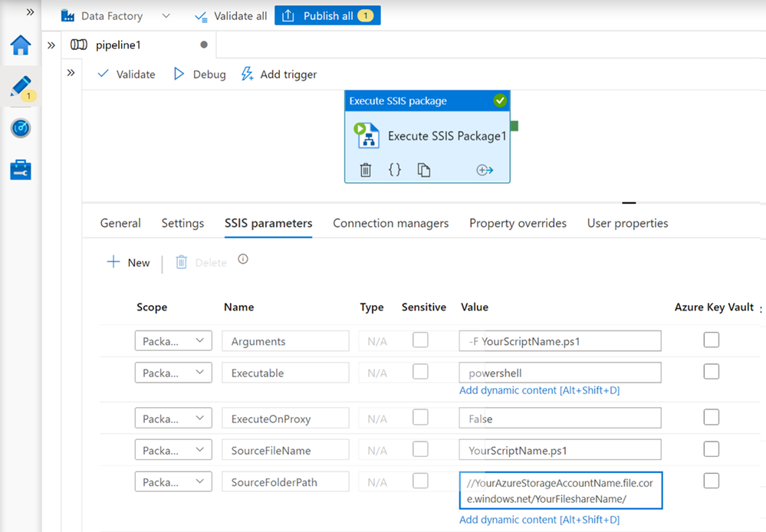Enable Azure Key Vault for ExecuteOnProxy

712,417
